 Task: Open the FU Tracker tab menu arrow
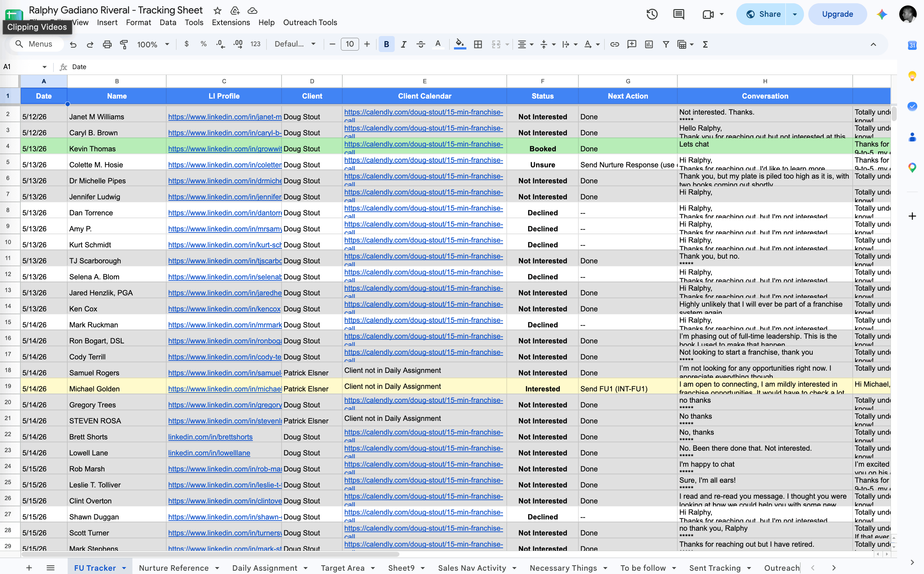coord(124,568)
